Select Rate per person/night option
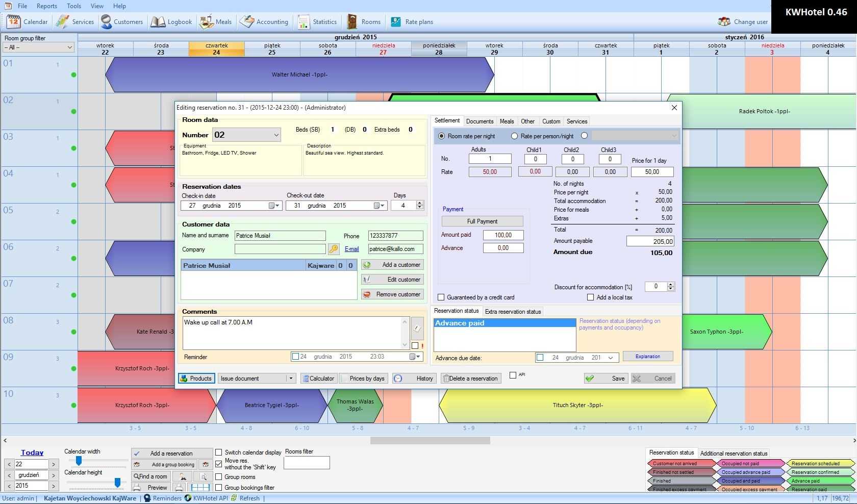This screenshot has height=504, width=857. pos(514,136)
